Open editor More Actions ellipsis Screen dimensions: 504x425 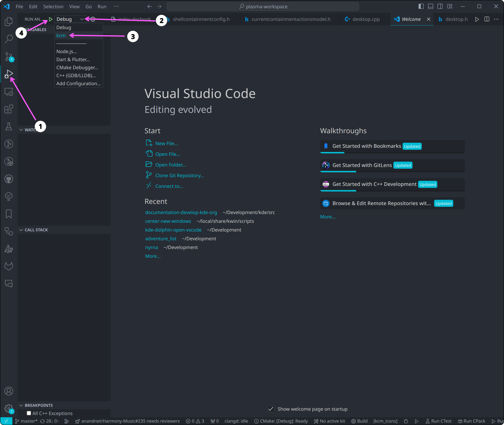coord(496,19)
